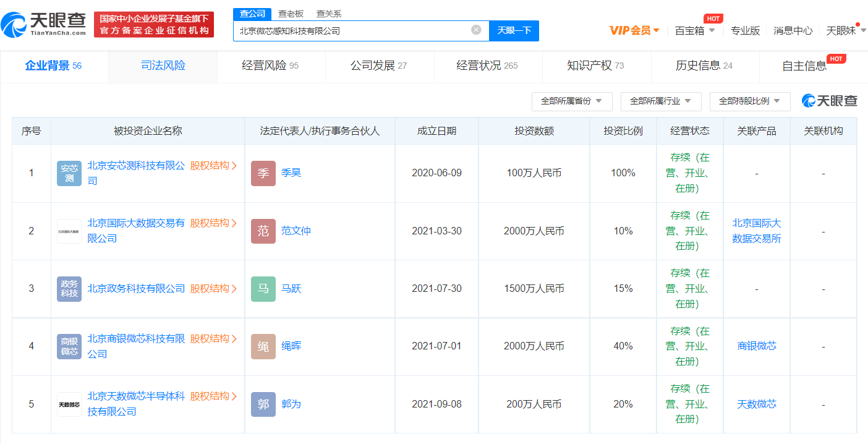Select the 查老板 search tab
Screen dimensions: 868x444
click(291, 14)
